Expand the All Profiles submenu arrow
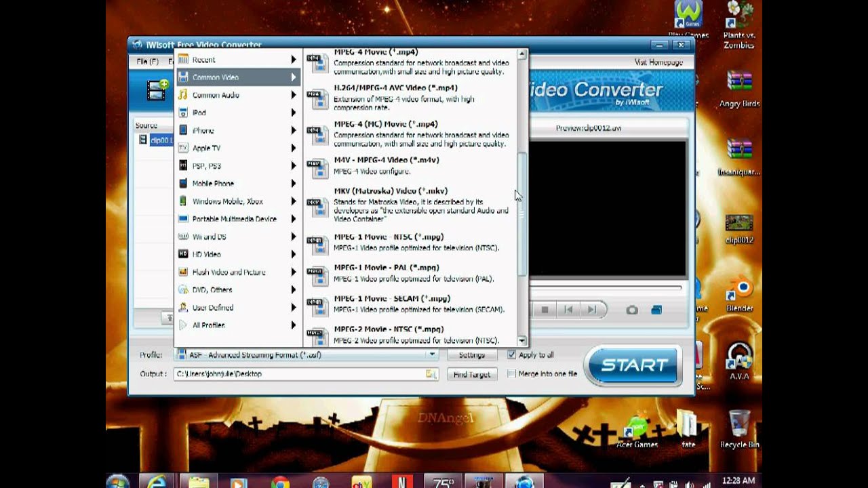The width and height of the screenshot is (868, 488). (x=294, y=325)
